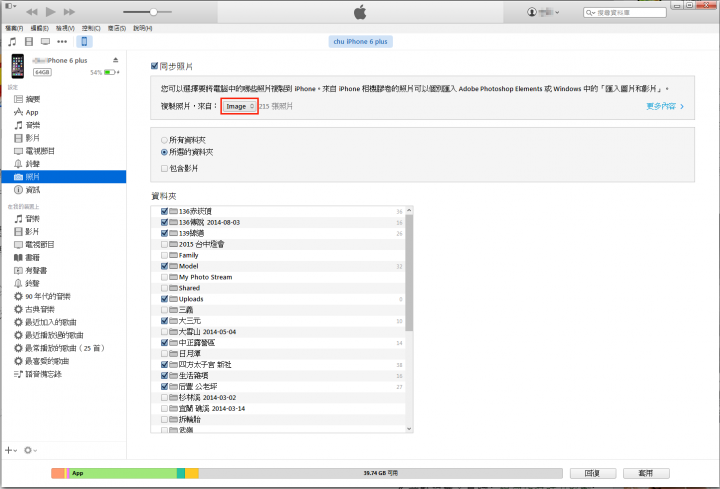Click the rewind previous track button
Screen dimensions: 720x489
(32, 12)
